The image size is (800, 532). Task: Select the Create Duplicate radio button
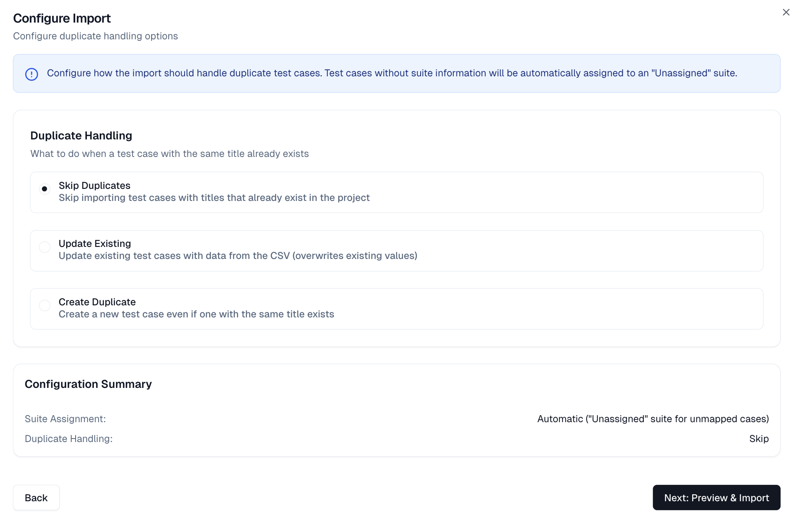click(45, 305)
